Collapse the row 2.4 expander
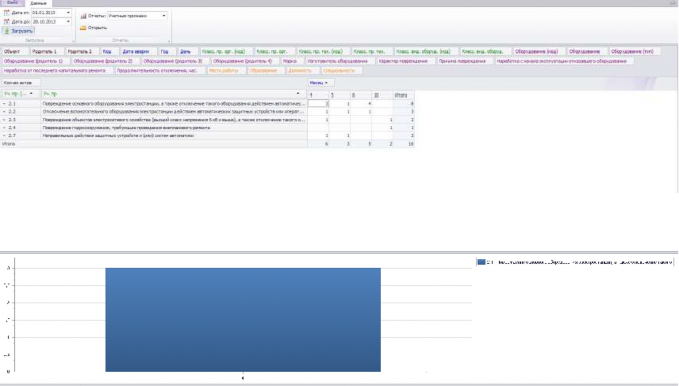This screenshot has width=679, height=386. 4,128
